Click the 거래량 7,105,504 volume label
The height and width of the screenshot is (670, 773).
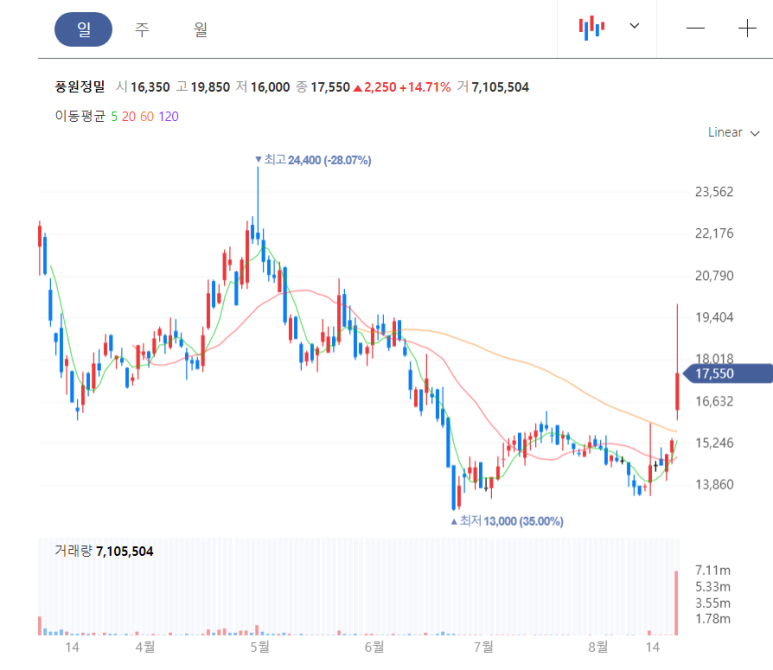pos(104,551)
